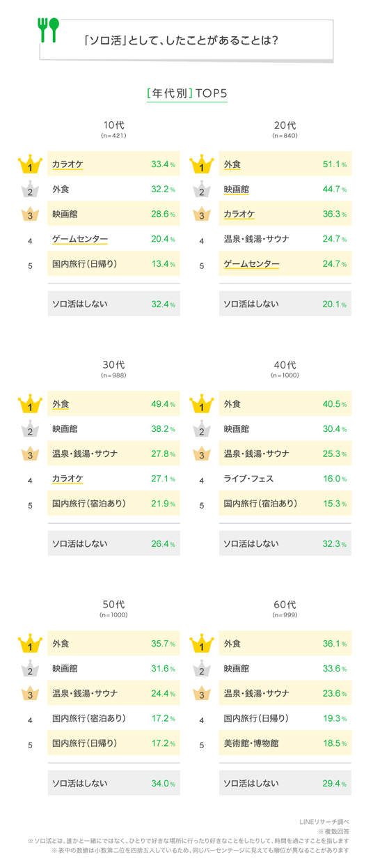Viewport: 373px width, 868px height.
Task: Click the gold crown in the 10代 ranking
Action: pos(30,164)
